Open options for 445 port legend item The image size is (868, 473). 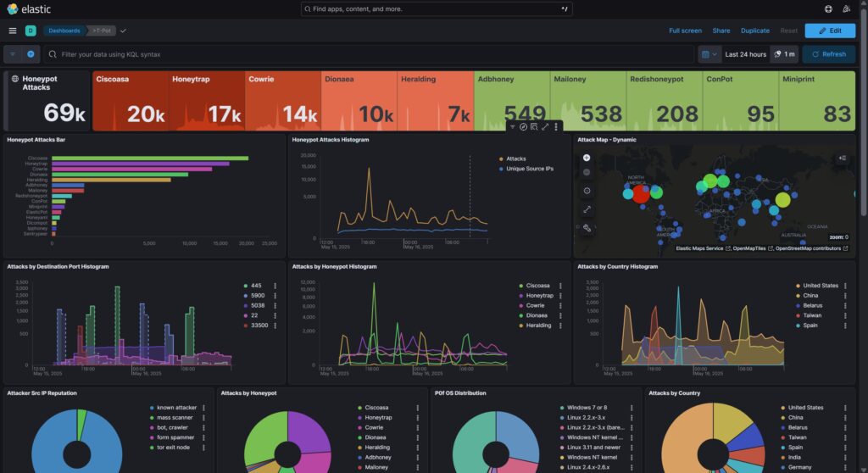click(x=275, y=286)
